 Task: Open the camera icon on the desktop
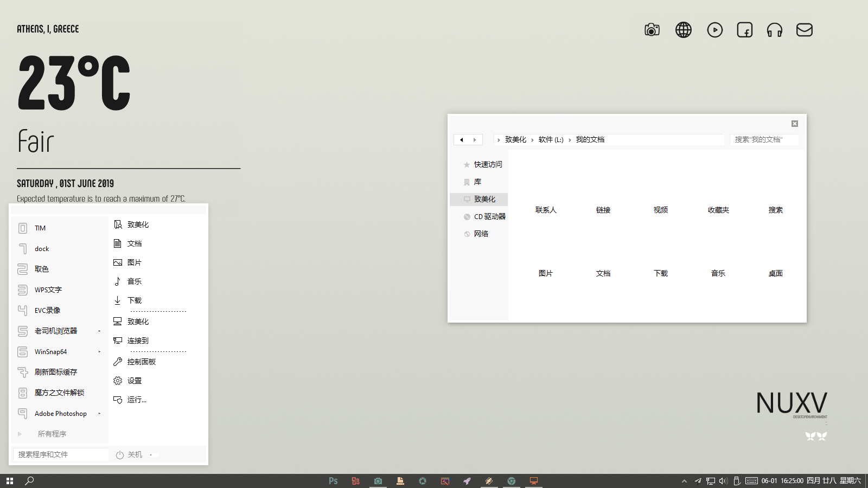pos(652,30)
